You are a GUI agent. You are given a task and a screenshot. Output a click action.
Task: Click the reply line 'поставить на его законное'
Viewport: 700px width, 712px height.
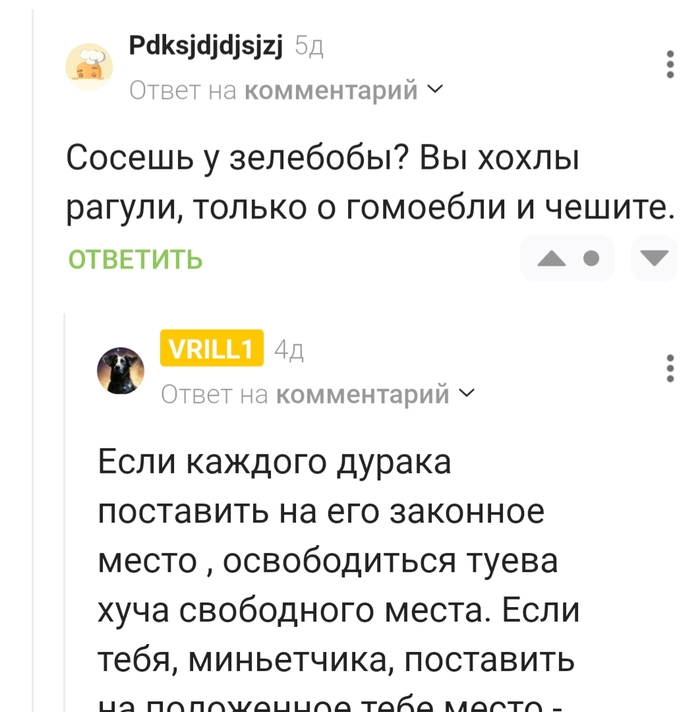(321, 512)
